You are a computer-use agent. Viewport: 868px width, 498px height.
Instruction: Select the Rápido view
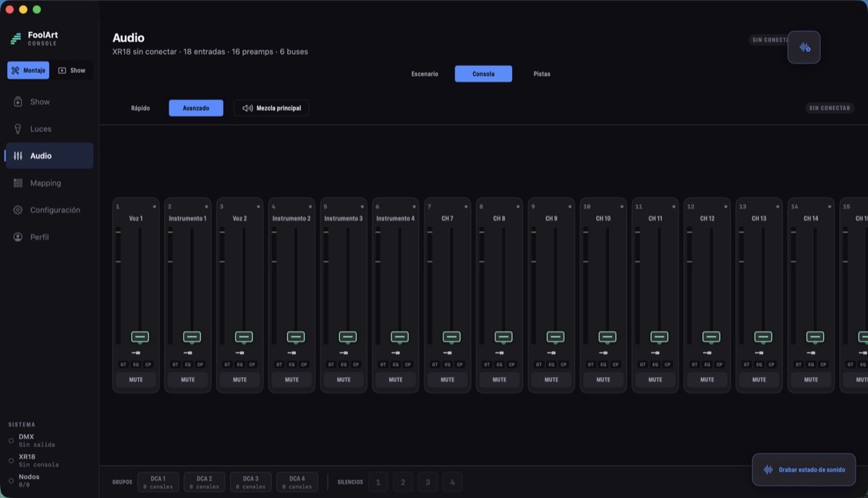pyautogui.click(x=140, y=108)
